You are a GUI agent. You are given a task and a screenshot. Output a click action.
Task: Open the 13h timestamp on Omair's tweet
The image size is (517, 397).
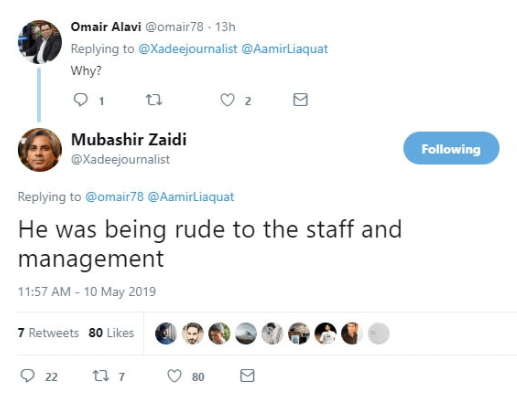pos(225,27)
